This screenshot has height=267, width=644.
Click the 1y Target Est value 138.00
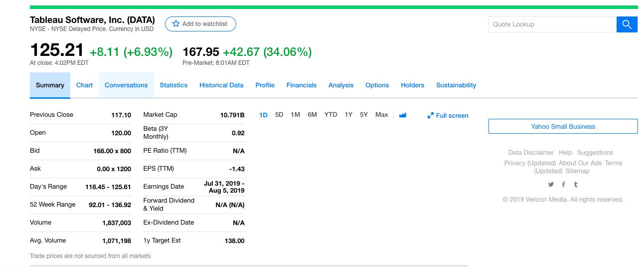[235, 241]
